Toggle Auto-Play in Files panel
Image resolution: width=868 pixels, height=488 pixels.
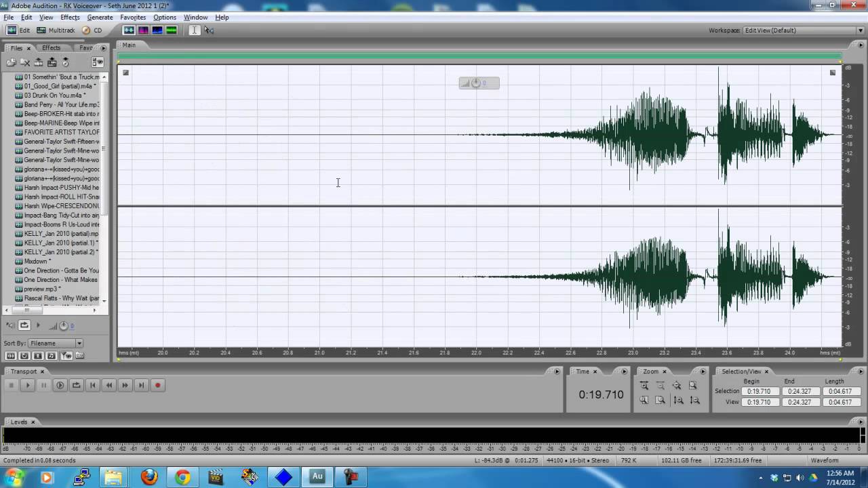[x=10, y=325]
